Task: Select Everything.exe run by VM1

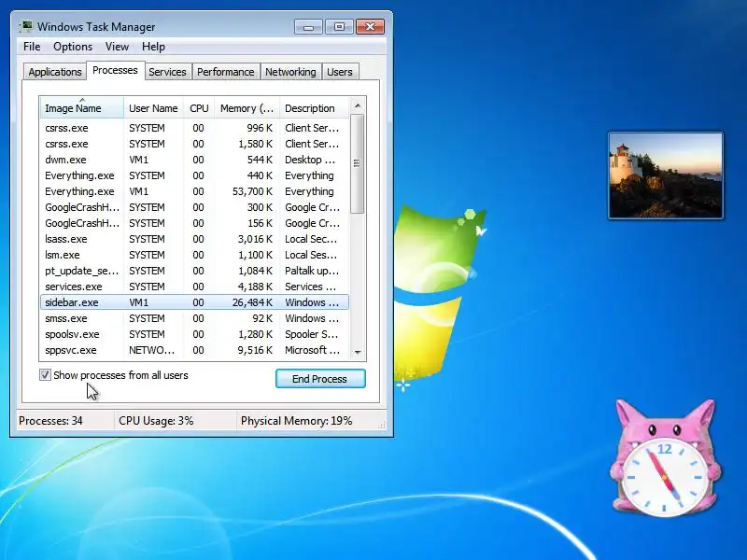Action: (x=194, y=191)
